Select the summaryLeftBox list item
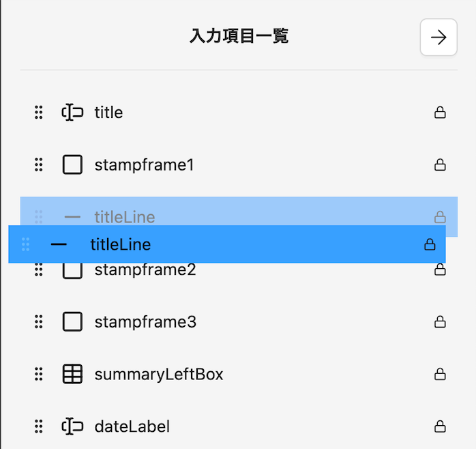This screenshot has width=476, height=449. [158, 374]
